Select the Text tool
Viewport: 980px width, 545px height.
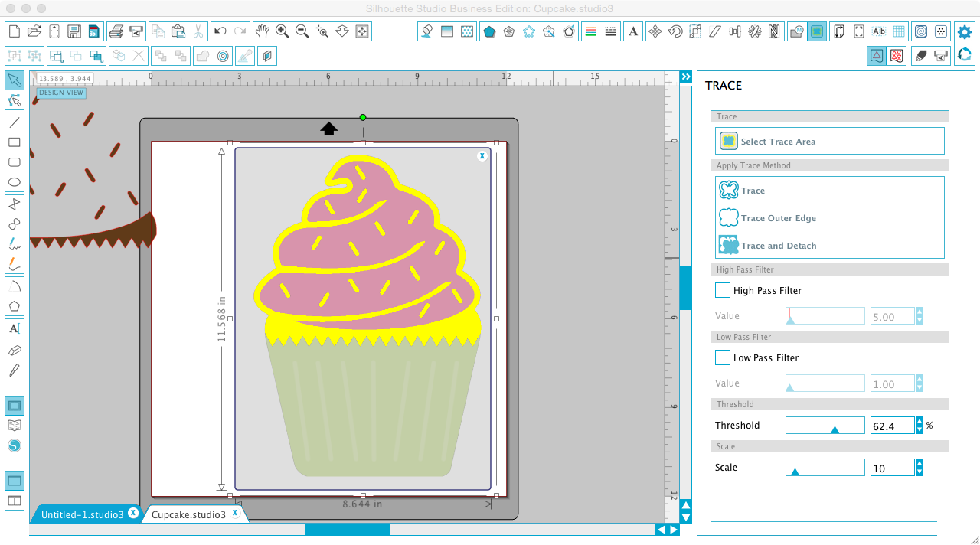(x=14, y=328)
